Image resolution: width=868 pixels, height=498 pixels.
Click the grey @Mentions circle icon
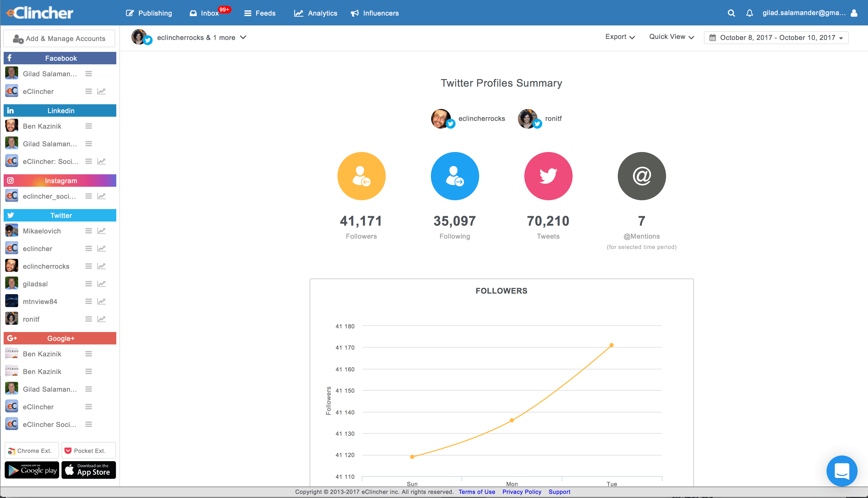point(641,176)
